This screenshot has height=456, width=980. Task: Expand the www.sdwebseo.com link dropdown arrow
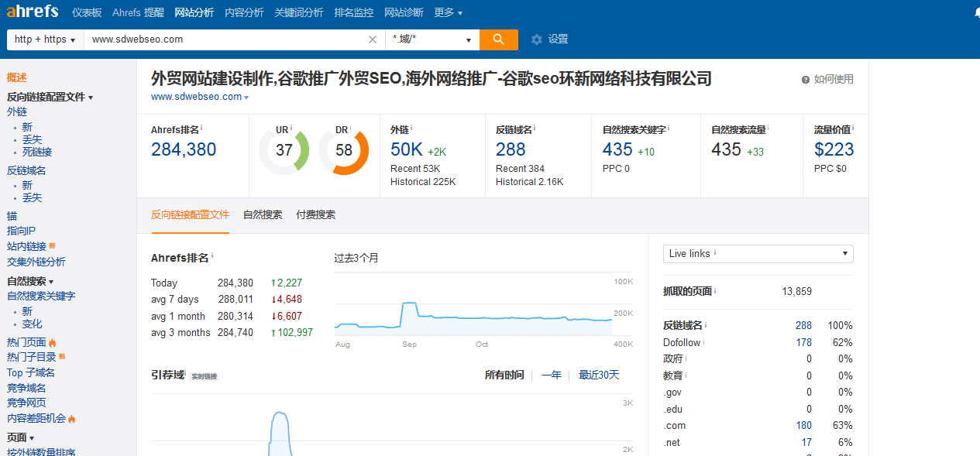246,98
